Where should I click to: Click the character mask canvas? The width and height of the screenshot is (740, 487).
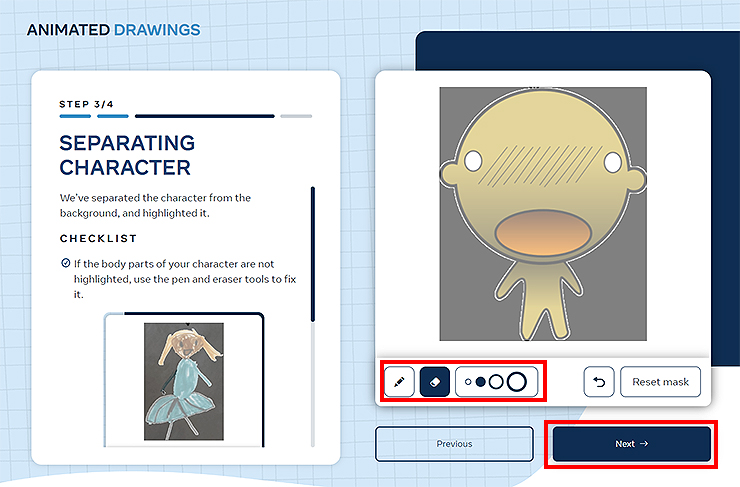coord(543,213)
